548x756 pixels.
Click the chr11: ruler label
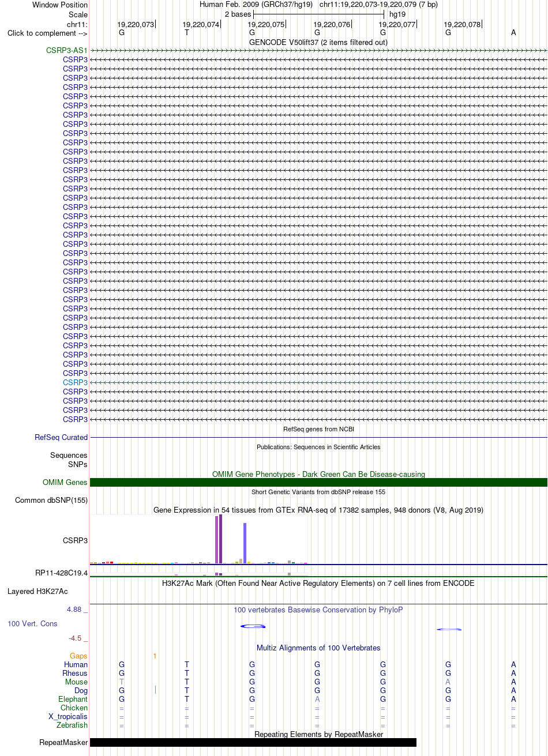pos(77,24)
